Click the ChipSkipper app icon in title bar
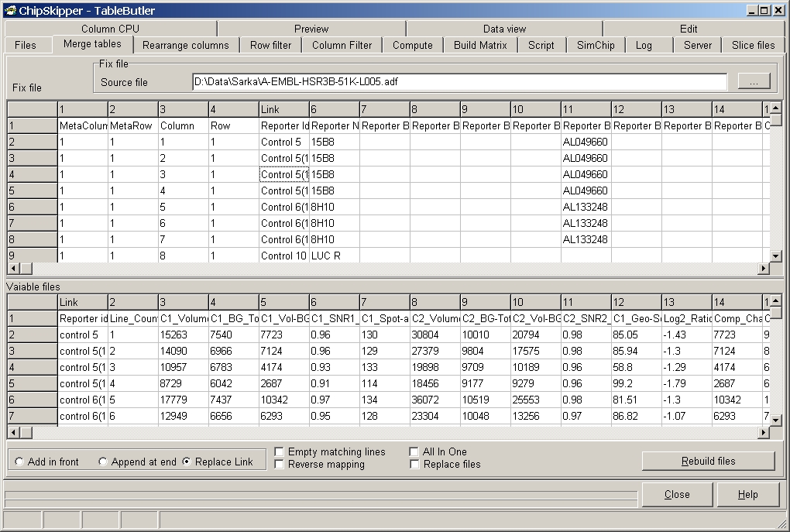790x532 pixels. point(10,10)
